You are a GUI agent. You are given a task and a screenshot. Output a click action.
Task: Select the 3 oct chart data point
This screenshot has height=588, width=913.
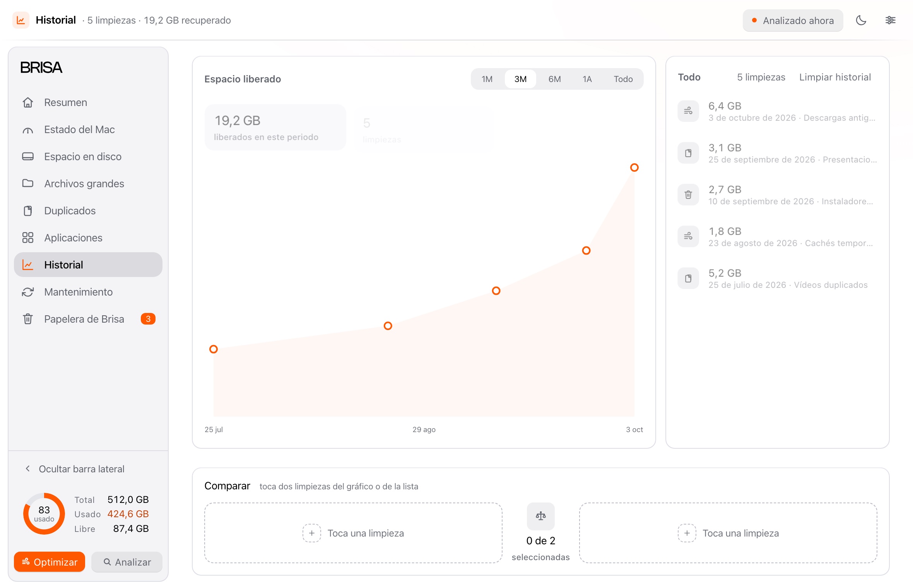634,168
